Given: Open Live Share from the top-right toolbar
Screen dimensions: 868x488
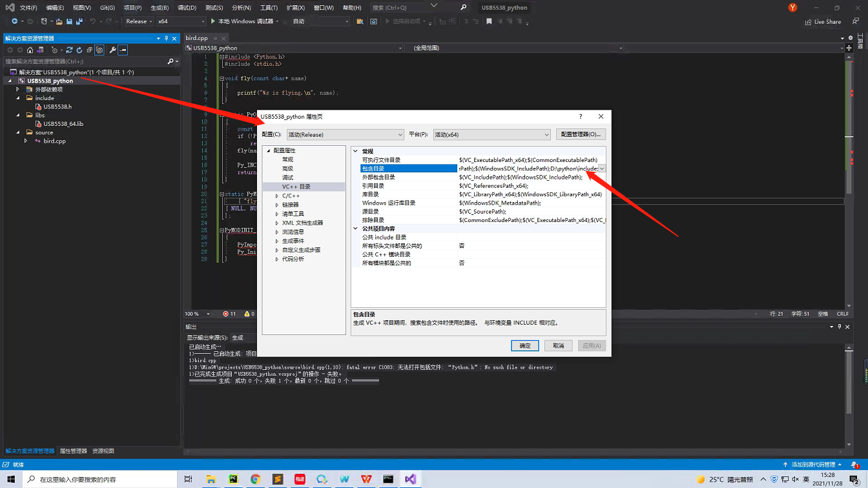Looking at the screenshot, I should pyautogui.click(x=823, y=21).
